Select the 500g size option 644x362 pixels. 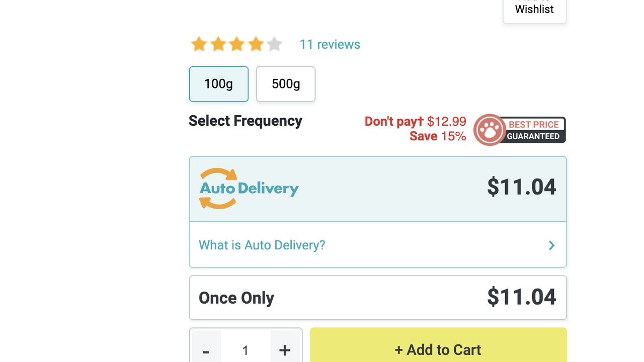[x=286, y=84]
